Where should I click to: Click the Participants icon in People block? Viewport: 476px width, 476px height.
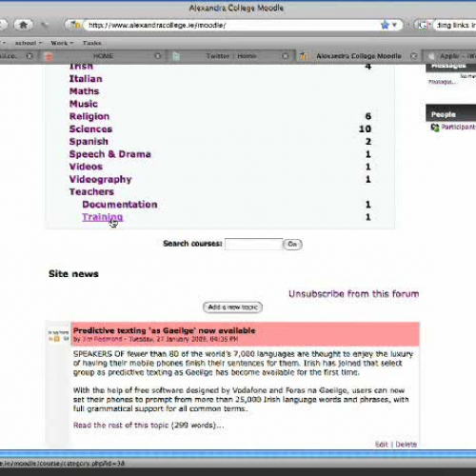(x=435, y=128)
